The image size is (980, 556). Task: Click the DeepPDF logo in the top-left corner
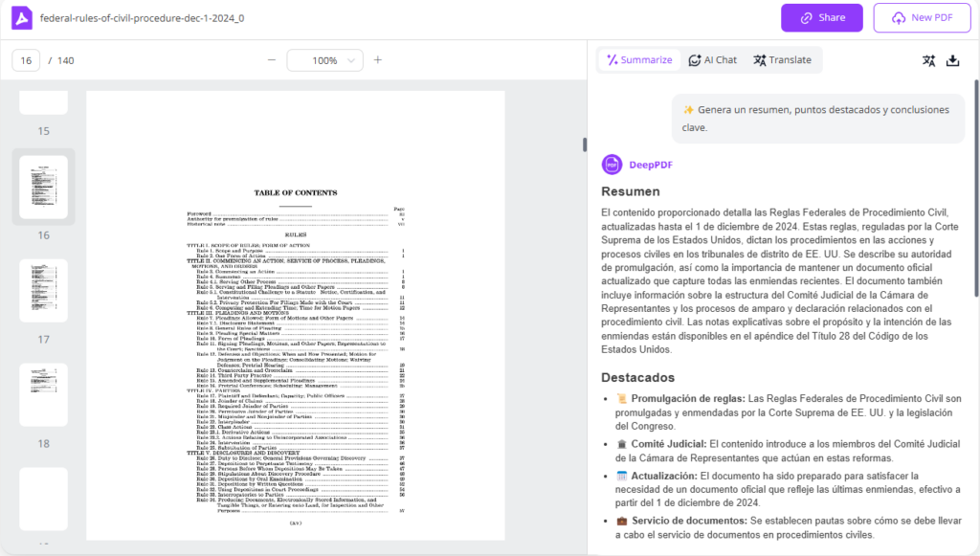point(21,18)
